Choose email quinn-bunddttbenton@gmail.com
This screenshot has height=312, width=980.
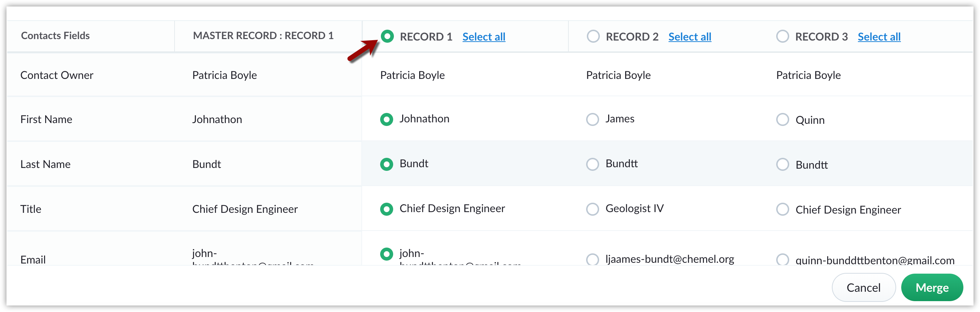[782, 260]
